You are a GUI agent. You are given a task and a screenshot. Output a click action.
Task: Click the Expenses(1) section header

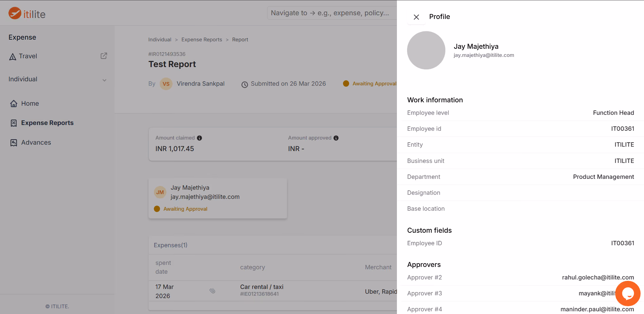170,245
